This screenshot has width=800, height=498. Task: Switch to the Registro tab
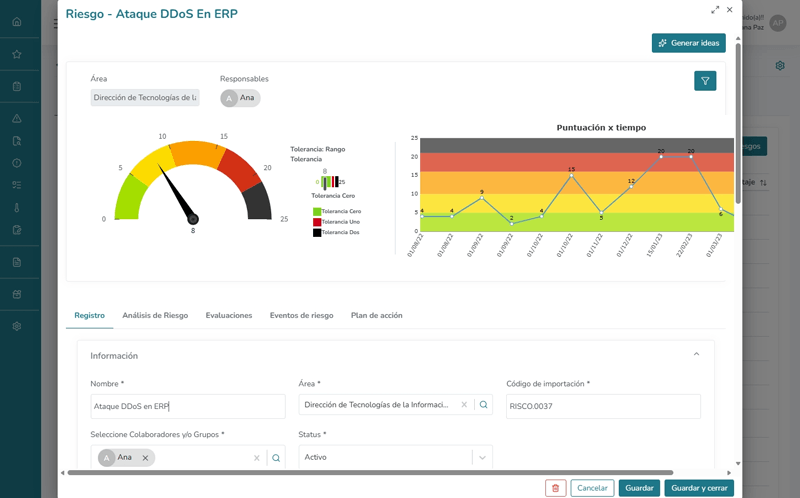pyautogui.click(x=89, y=315)
